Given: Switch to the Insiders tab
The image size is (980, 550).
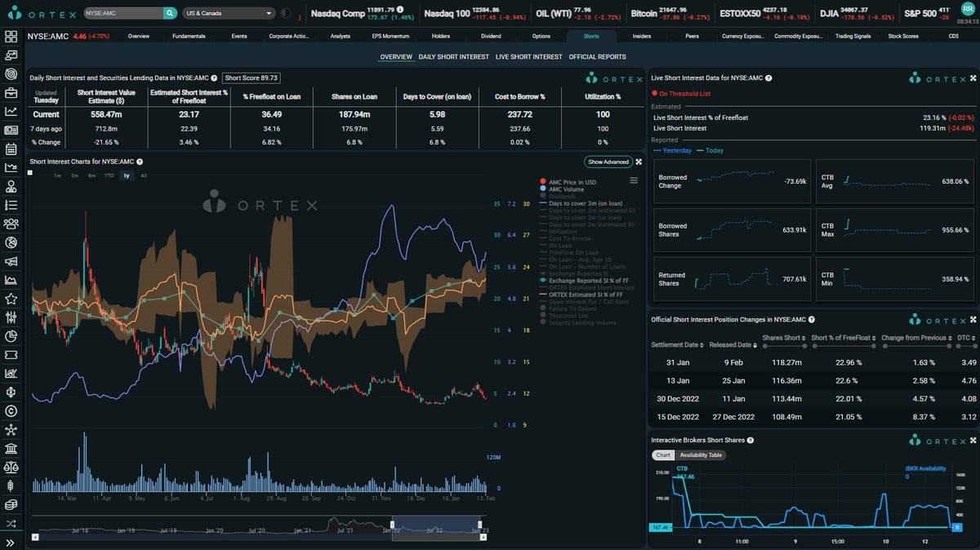Looking at the screenshot, I should coord(642,37).
